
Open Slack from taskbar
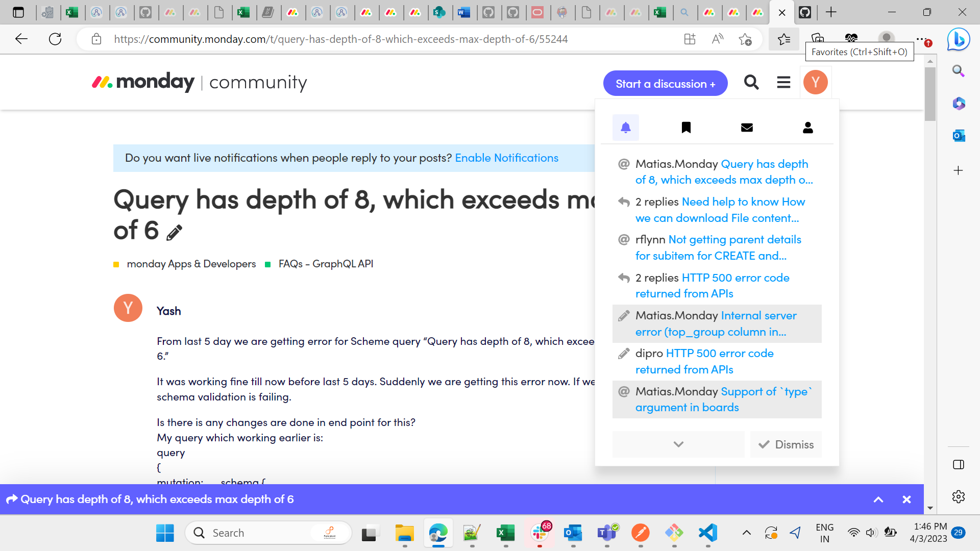point(540,533)
